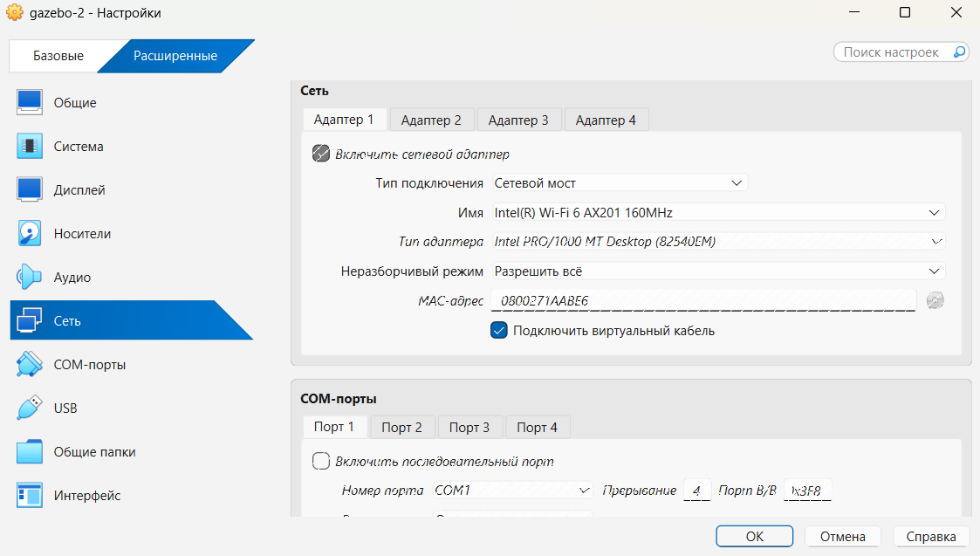Image resolution: width=980 pixels, height=556 pixels.
Task: Click the MAC-адрес label
Action: pos(450,301)
